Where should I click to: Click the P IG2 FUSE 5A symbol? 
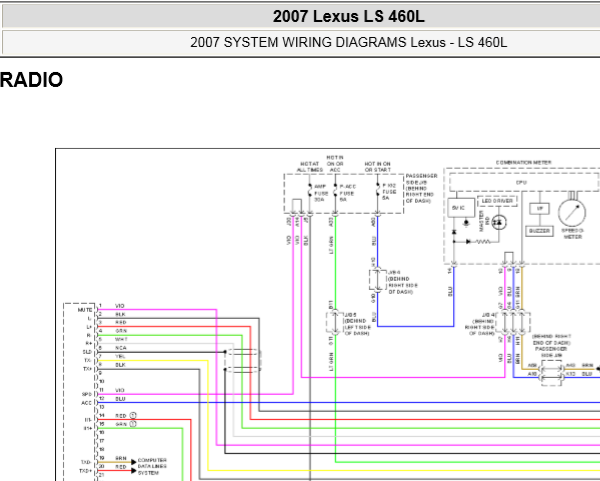click(378, 191)
